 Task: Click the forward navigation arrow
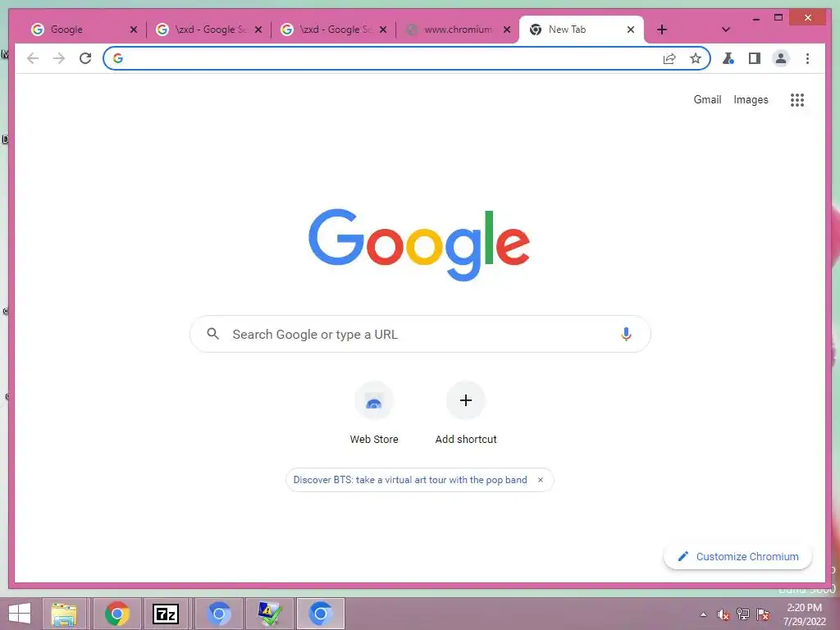[59, 58]
